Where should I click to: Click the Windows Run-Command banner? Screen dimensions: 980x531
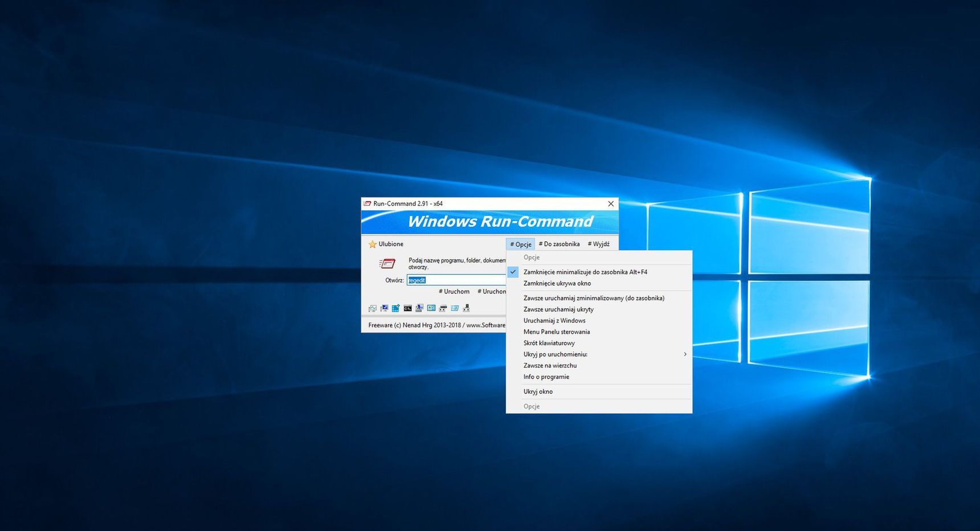coord(490,222)
